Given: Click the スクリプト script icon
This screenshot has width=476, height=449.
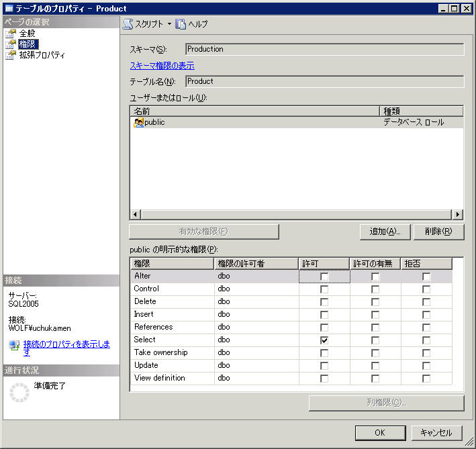Looking at the screenshot, I should [x=128, y=24].
